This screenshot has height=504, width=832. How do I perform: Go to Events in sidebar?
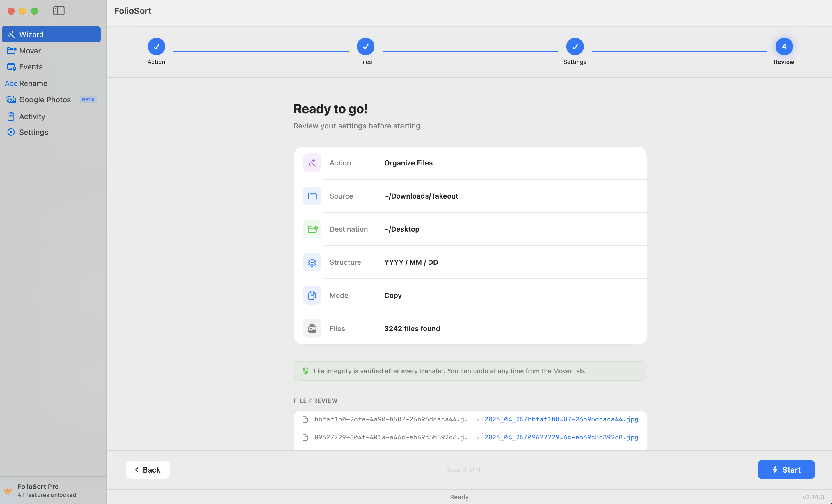click(51, 67)
